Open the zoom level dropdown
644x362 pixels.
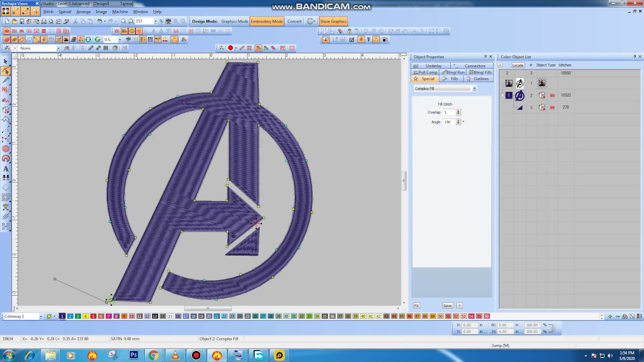tap(155, 21)
